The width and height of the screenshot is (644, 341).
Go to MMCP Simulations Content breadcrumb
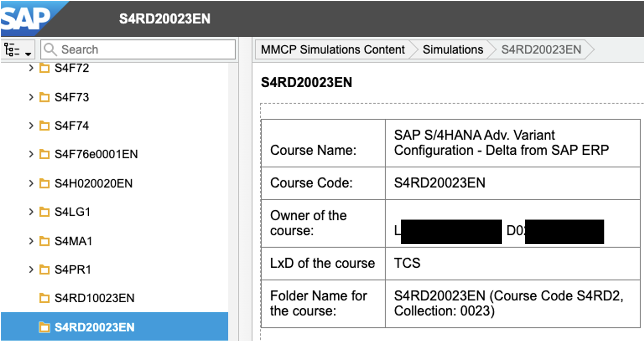point(333,49)
